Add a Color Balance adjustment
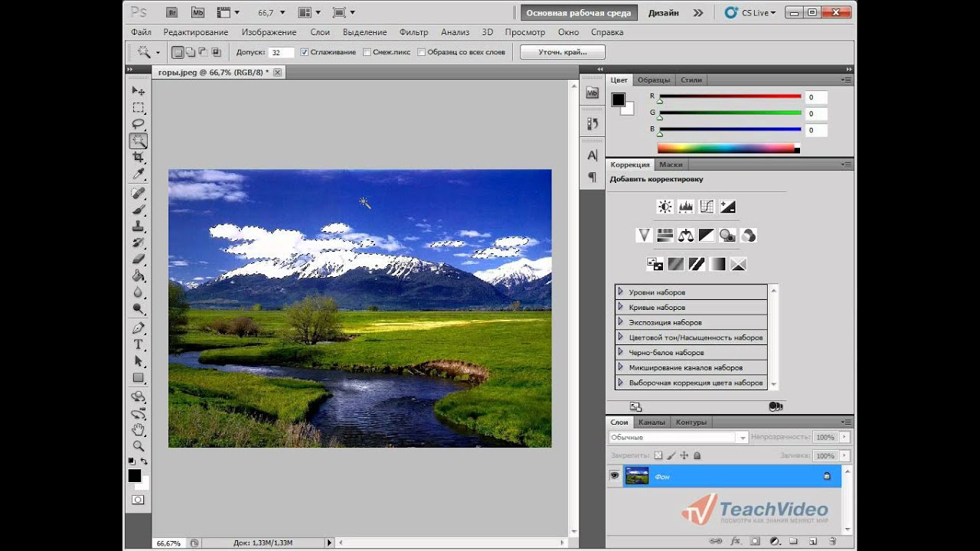 point(685,235)
